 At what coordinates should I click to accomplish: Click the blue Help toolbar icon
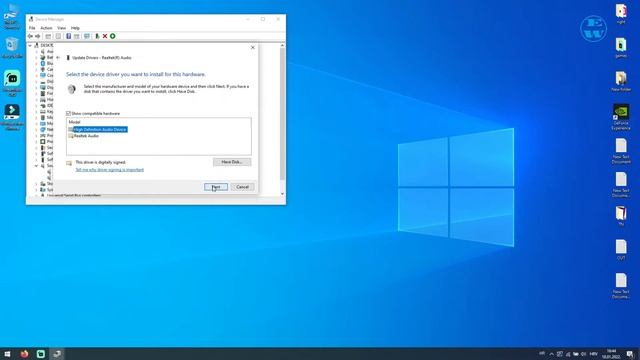coord(68,36)
